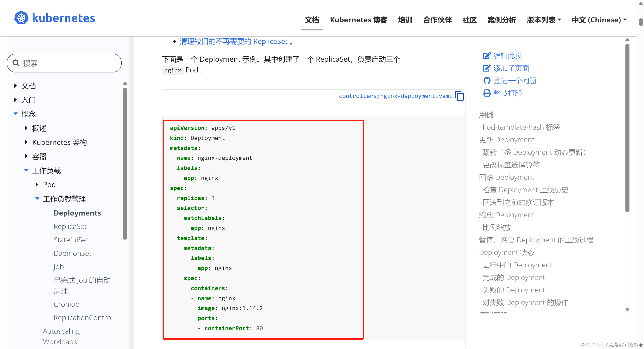
Task: Collapse the 工作负载管理 sidebar arrow
Action: 37,199
